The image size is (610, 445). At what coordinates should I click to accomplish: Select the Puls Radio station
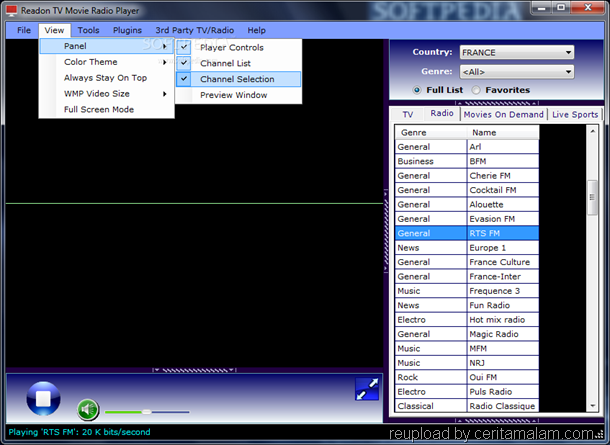tap(503, 391)
